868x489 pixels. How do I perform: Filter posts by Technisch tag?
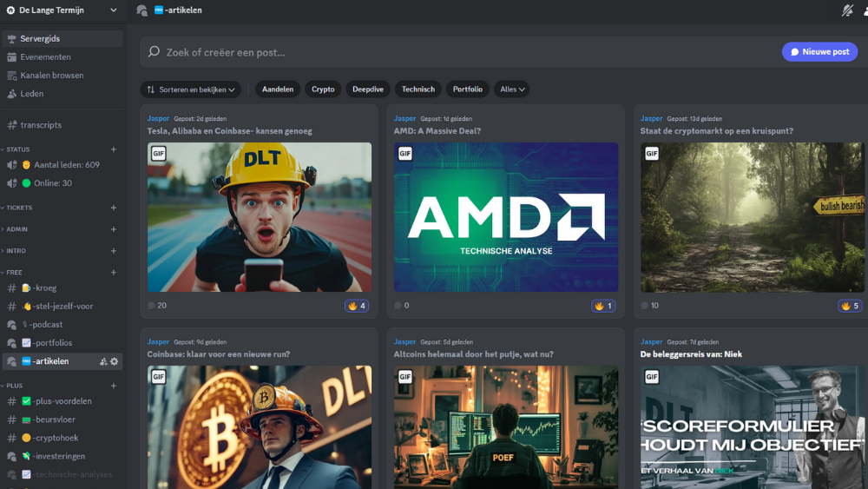[418, 89]
